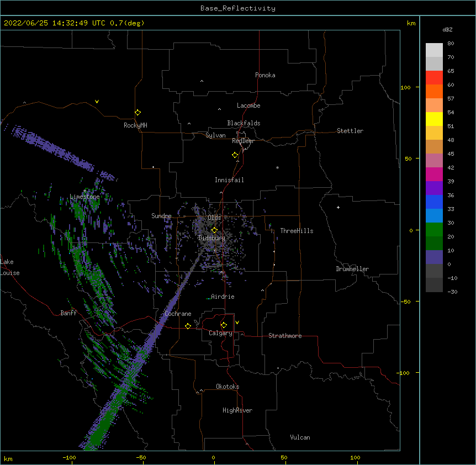
Task: Click the RedDeer label
Action: pyautogui.click(x=243, y=141)
